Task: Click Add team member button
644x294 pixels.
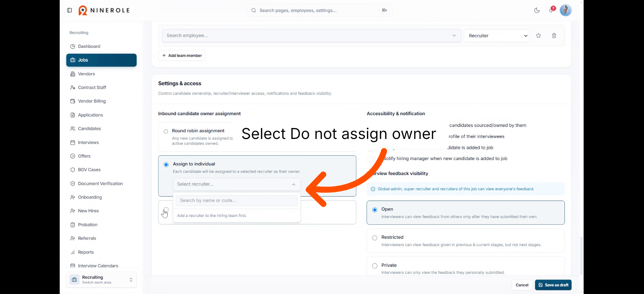Action: point(182,56)
